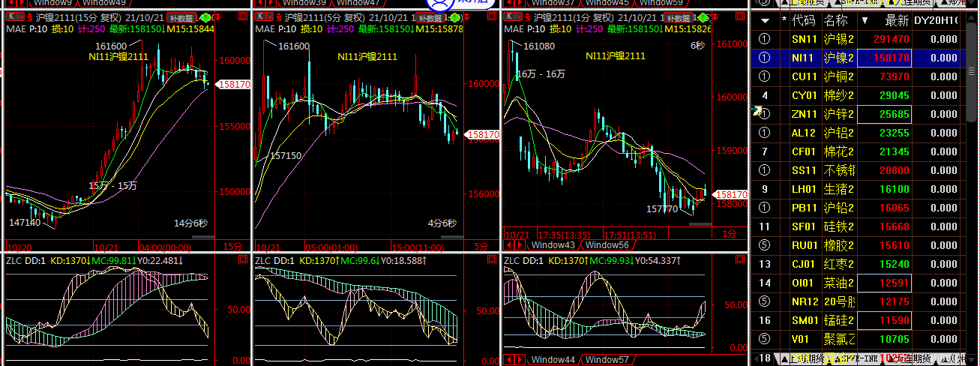Screen dimensions: 980x366
Task: Switch to Window56 tab
Action: pyautogui.click(x=607, y=245)
